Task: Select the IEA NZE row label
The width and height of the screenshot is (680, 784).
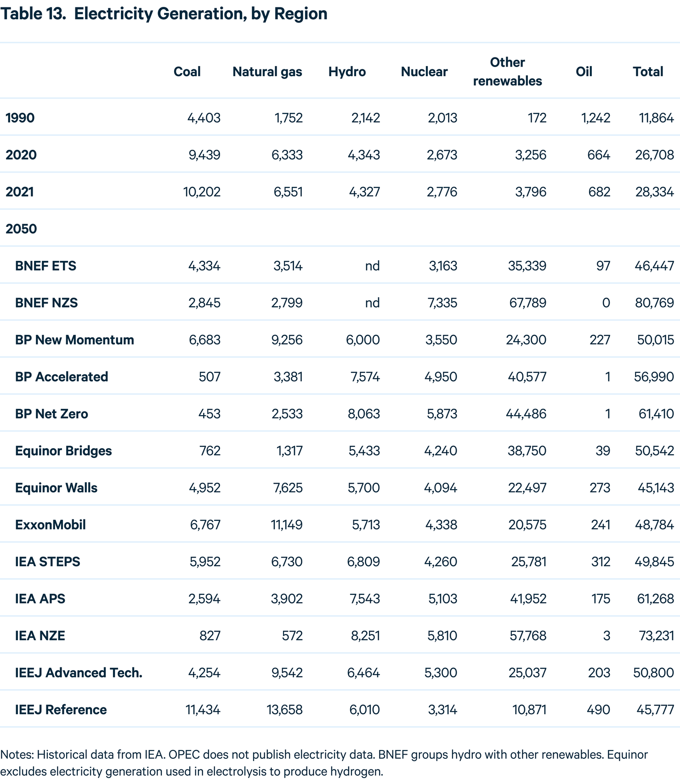Action: tap(40, 636)
